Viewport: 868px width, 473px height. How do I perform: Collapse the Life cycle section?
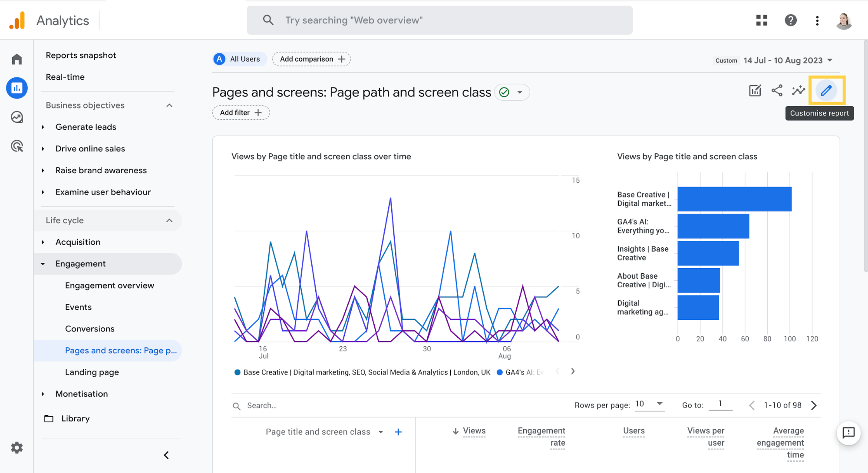point(169,220)
